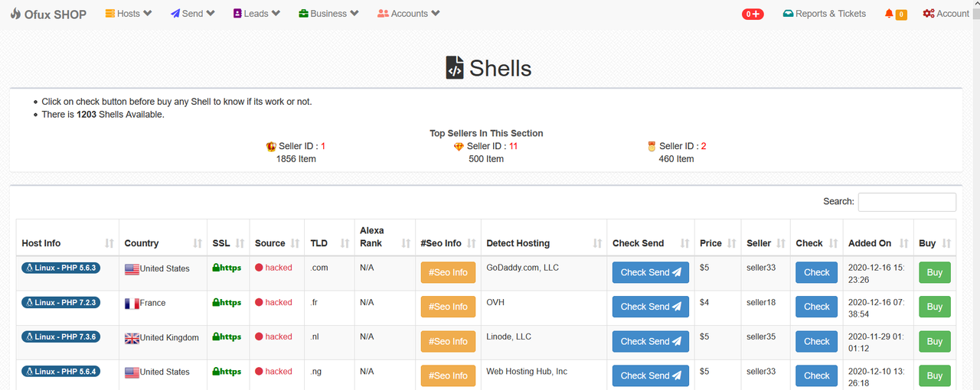Click #Seo Info button in GoDaddy row
The image size is (980, 390).
click(x=448, y=272)
